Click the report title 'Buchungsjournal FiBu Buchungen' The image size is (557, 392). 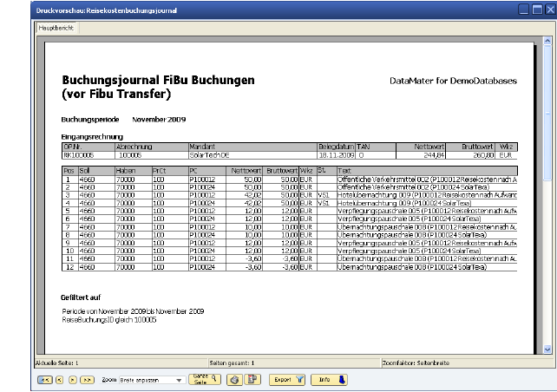(158, 80)
